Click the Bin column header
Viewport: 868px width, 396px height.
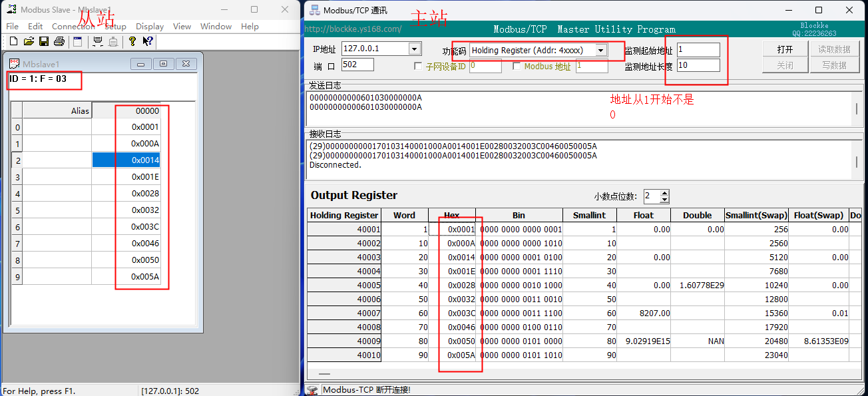tap(519, 215)
